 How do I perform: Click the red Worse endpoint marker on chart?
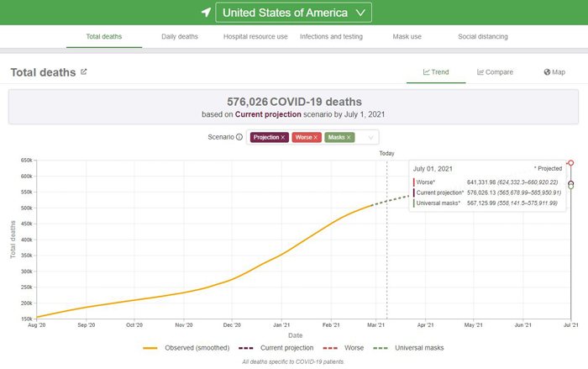coord(571,162)
